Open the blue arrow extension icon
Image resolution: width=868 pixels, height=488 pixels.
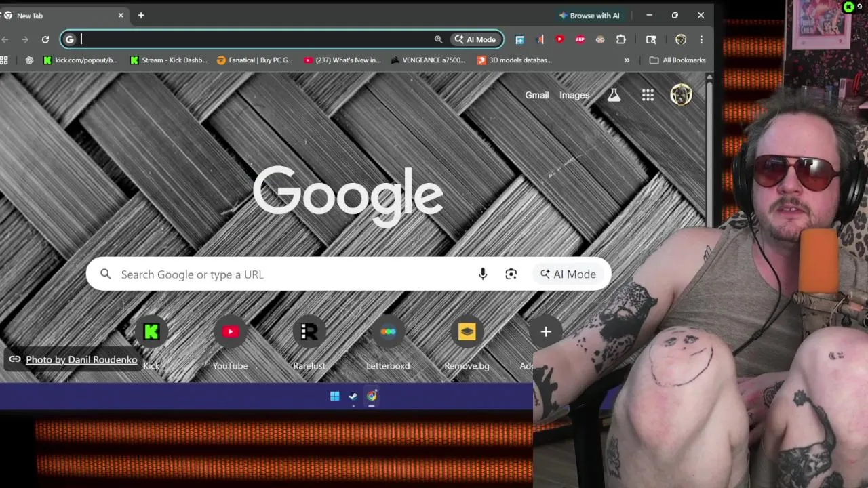tap(519, 39)
